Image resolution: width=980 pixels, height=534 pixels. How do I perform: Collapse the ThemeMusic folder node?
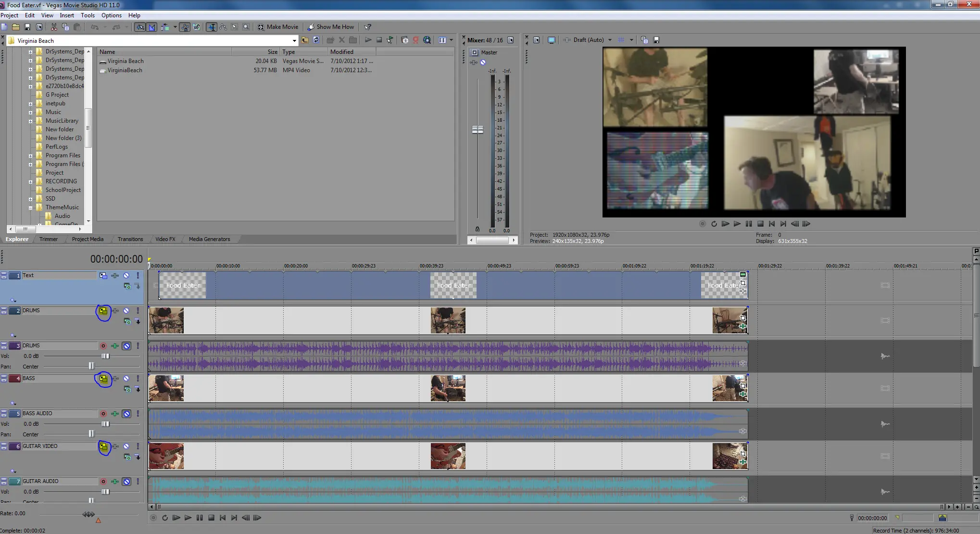[x=30, y=207]
